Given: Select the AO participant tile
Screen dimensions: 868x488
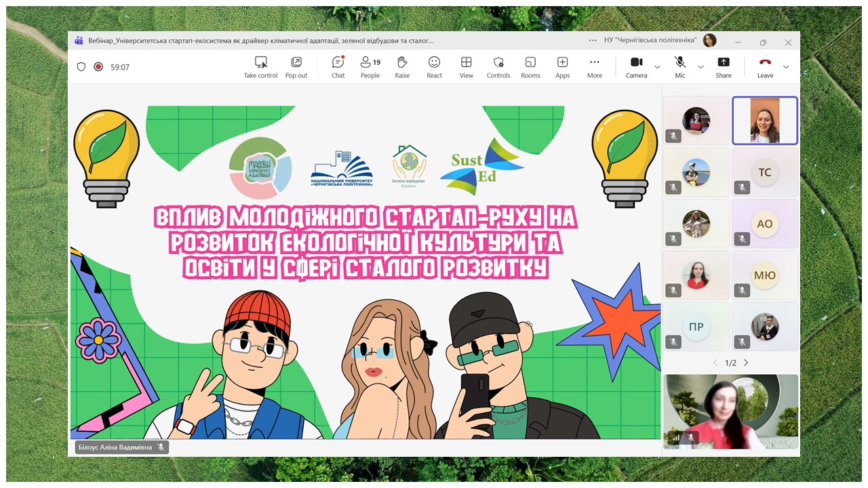Looking at the screenshot, I should tap(765, 224).
